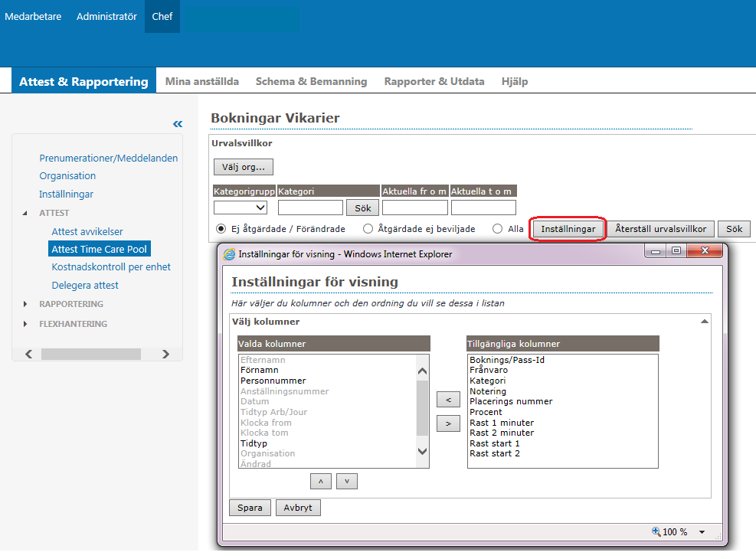
Task: Select Attest Time Care Pool item
Action: [100, 249]
